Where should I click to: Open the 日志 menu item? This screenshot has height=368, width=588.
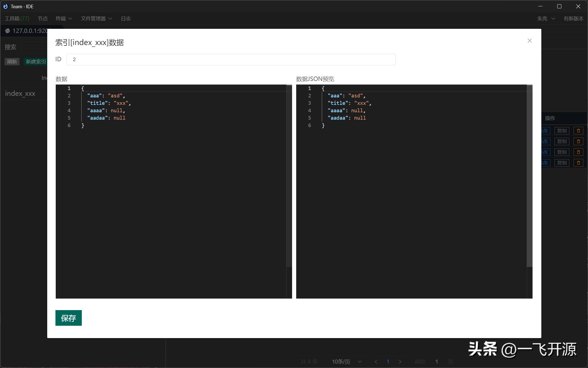(126, 18)
